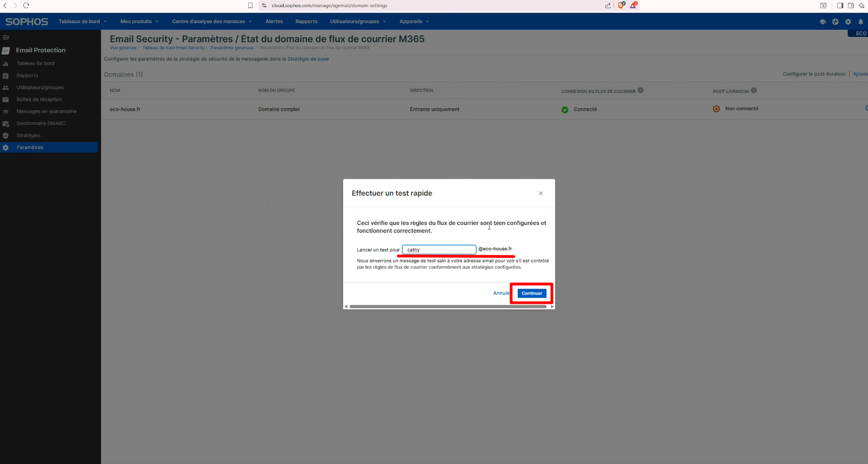The height and width of the screenshot is (464, 868).
Task: Open the Brave Shields lion icon
Action: (621, 6)
